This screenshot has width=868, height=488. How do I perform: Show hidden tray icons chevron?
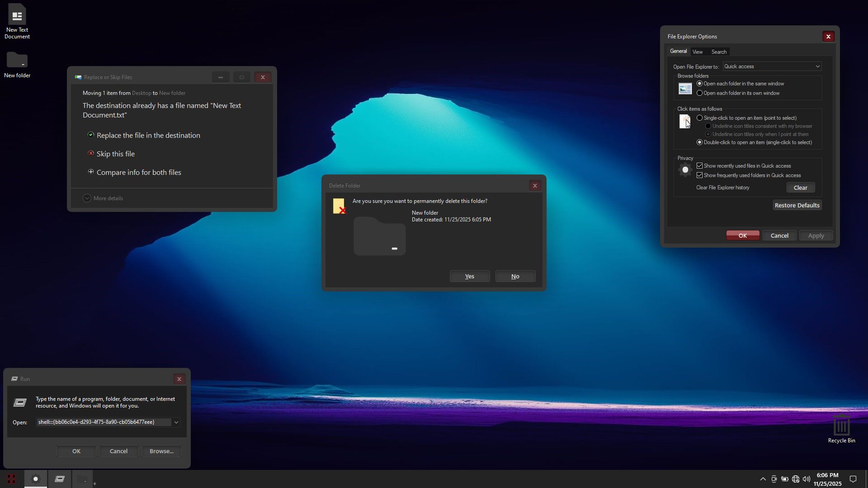[763, 479]
